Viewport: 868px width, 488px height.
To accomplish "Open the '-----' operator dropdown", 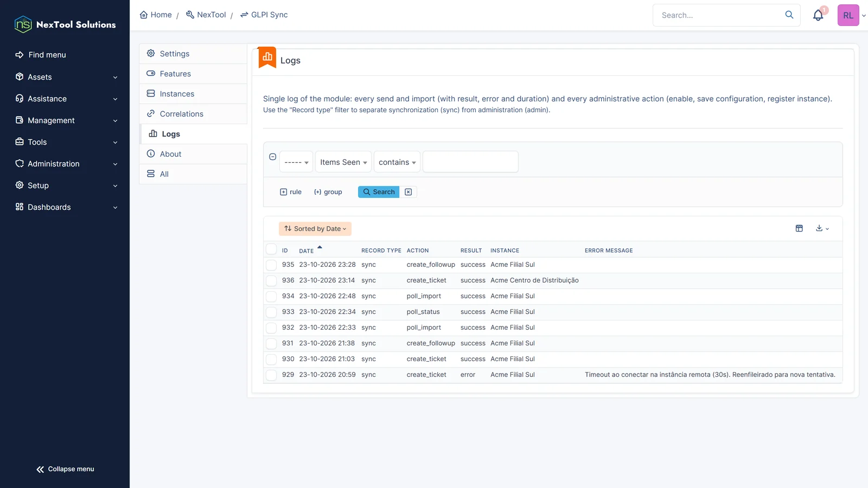I will [x=296, y=162].
